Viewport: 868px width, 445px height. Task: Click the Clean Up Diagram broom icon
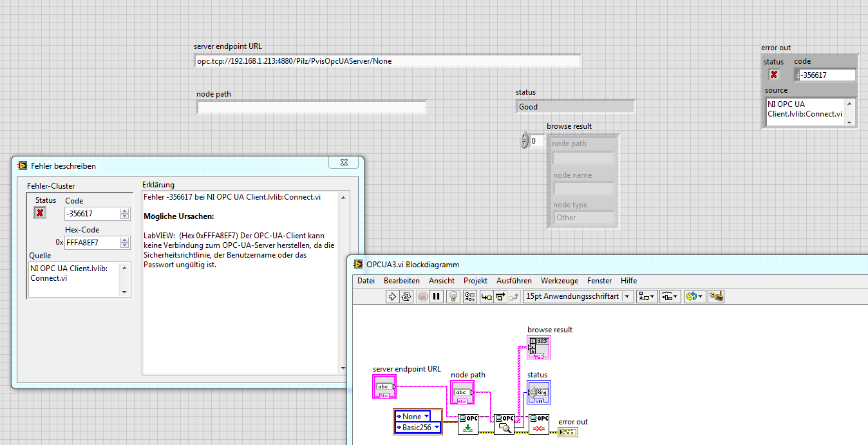pos(715,296)
